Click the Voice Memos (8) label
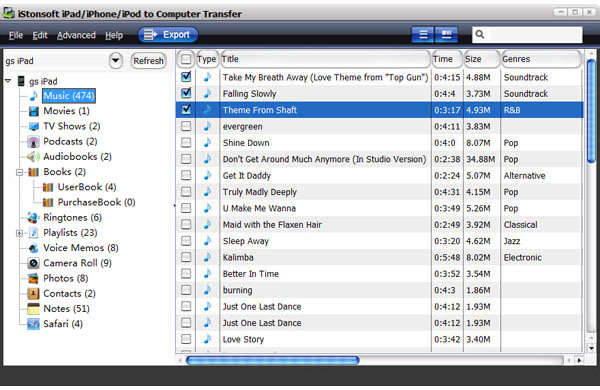 pos(81,248)
